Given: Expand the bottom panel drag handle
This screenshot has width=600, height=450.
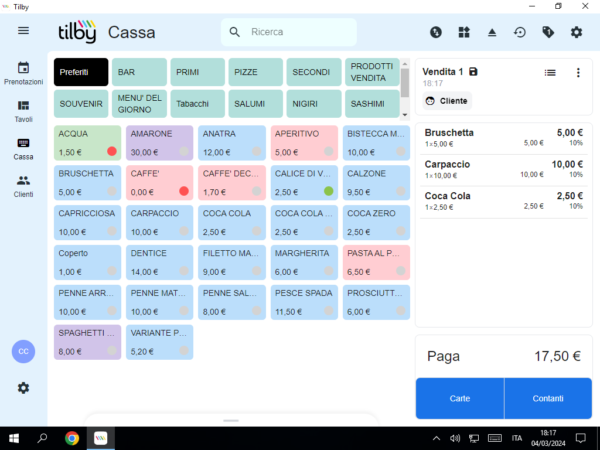Looking at the screenshot, I should [x=231, y=420].
